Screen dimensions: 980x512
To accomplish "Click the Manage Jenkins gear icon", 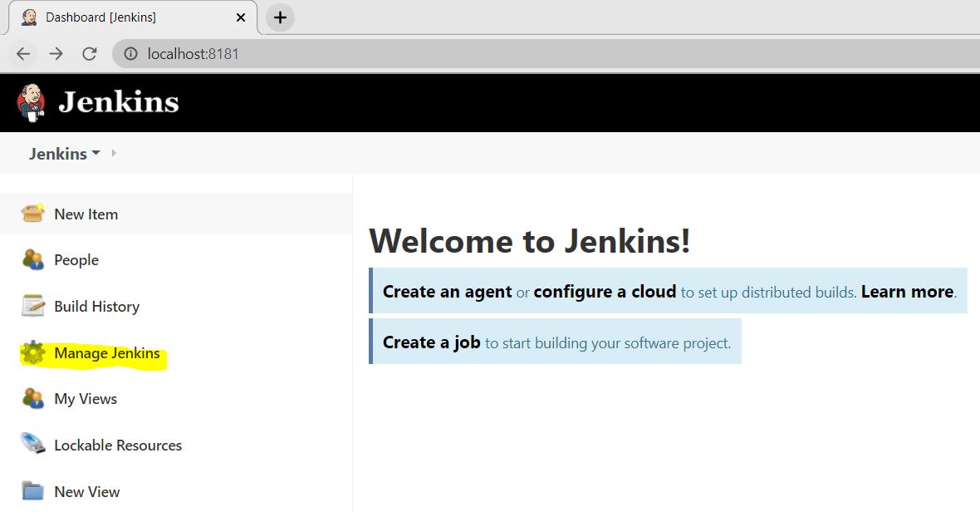I will coord(32,352).
